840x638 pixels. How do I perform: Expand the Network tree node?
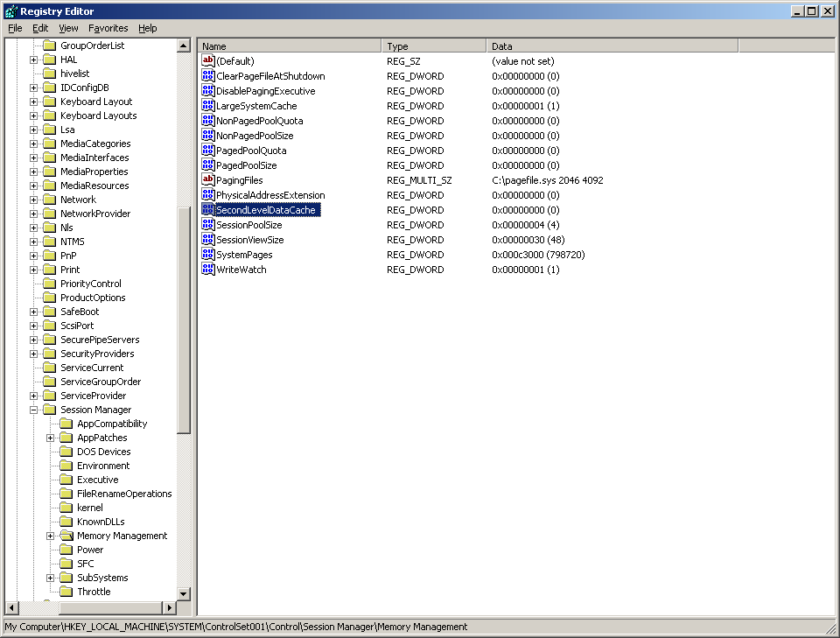pyautogui.click(x=34, y=200)
